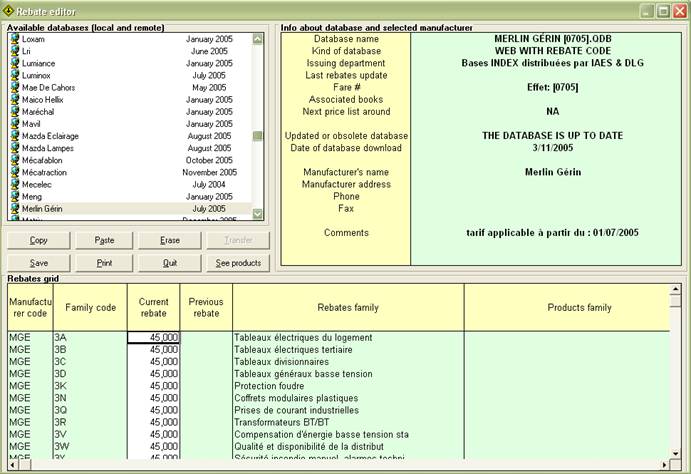
Task: Click the Current rebate column header
Action: 153,307
